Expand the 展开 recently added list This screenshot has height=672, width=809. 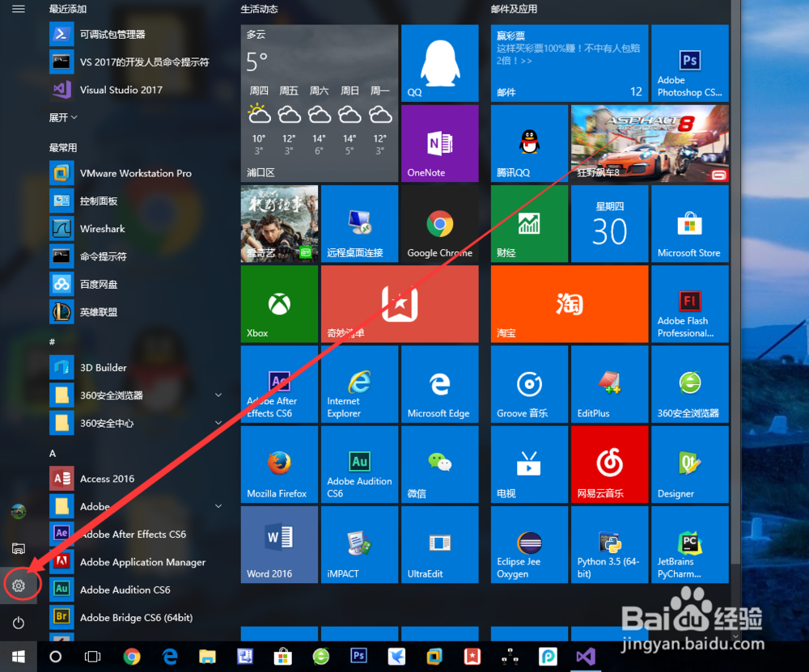pos(63,117)
